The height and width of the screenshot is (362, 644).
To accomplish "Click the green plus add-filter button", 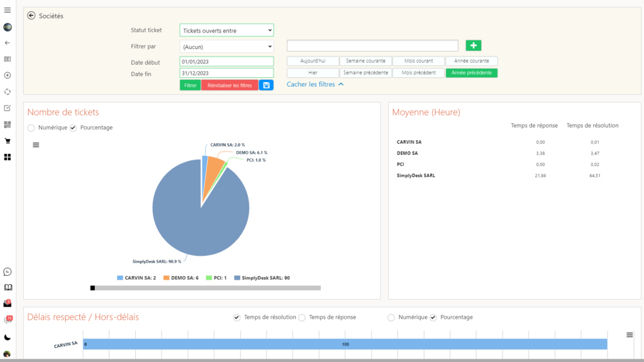I will tap(473, 45).
